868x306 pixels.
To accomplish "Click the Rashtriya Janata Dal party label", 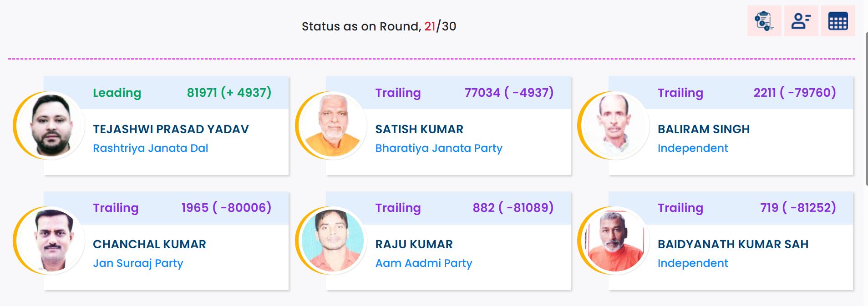I will [x=150, y=148].
